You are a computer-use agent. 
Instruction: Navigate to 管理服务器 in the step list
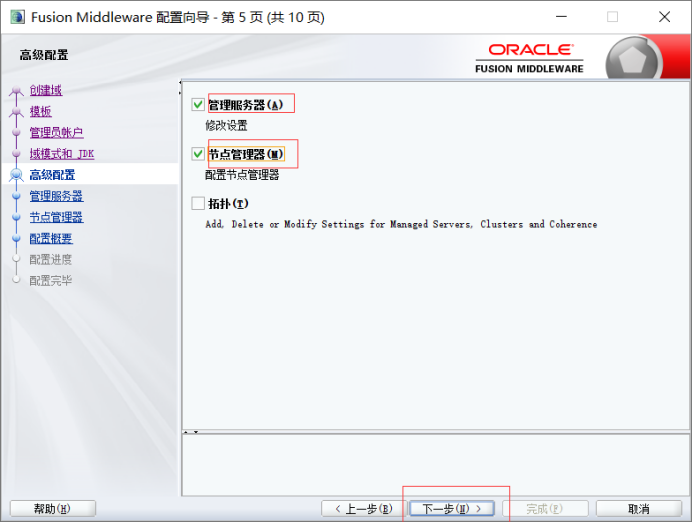(x=56, y=196)
